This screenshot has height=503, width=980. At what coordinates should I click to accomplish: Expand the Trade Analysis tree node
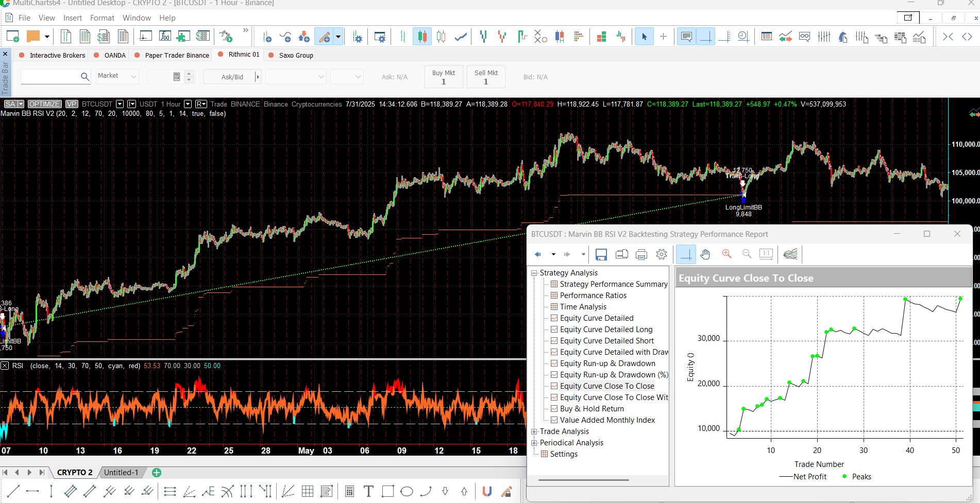534,431
